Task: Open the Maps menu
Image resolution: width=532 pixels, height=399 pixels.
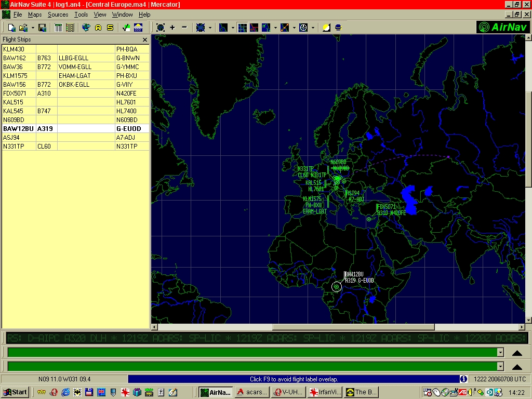Action: [x=35, y=15]
